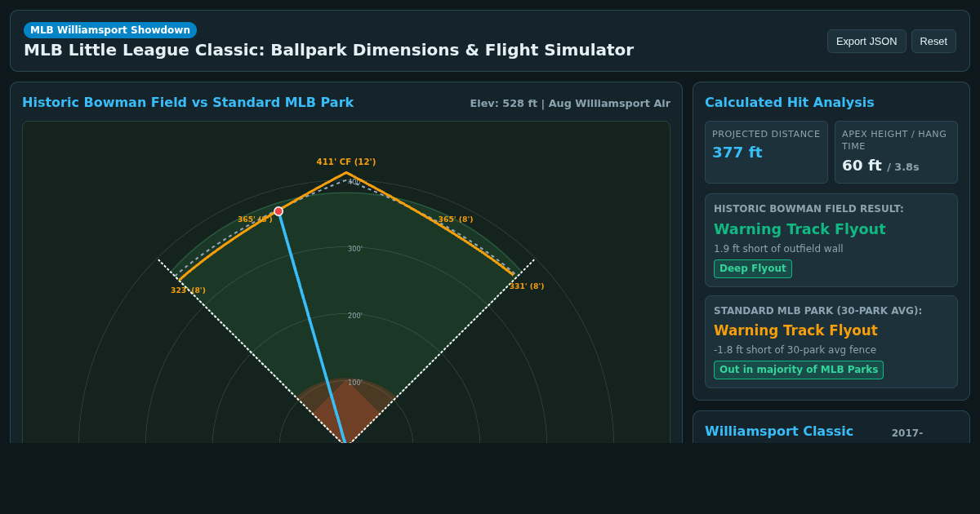Click the red ball landing marker

[x=278, y=211]
